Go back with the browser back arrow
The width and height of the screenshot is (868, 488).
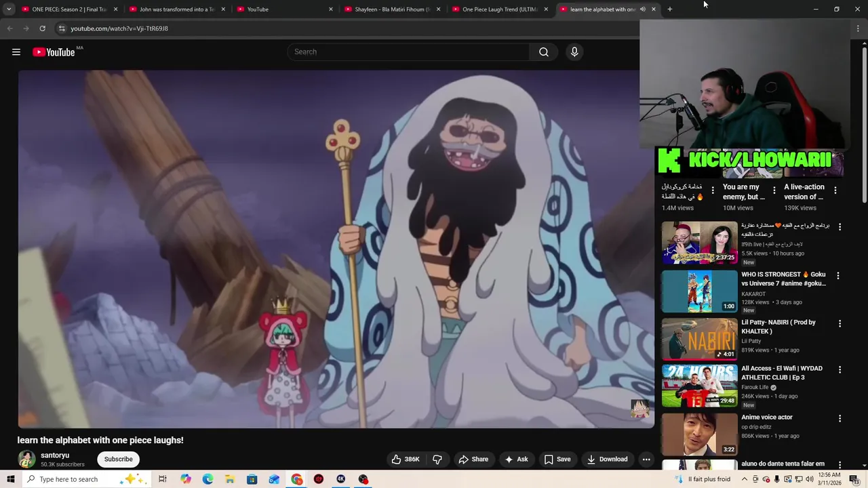point(9,28)
